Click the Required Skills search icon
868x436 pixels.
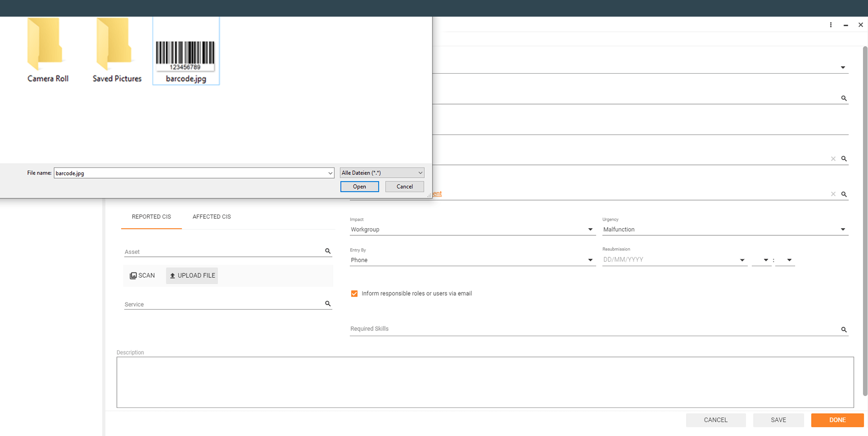[x=844, y=329]
